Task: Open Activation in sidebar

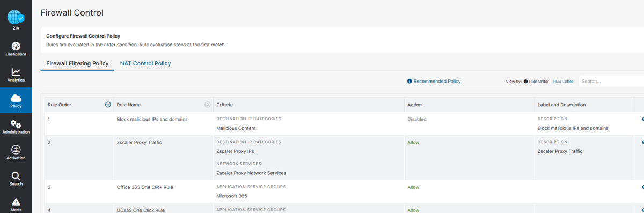Action: coord(16,152)
